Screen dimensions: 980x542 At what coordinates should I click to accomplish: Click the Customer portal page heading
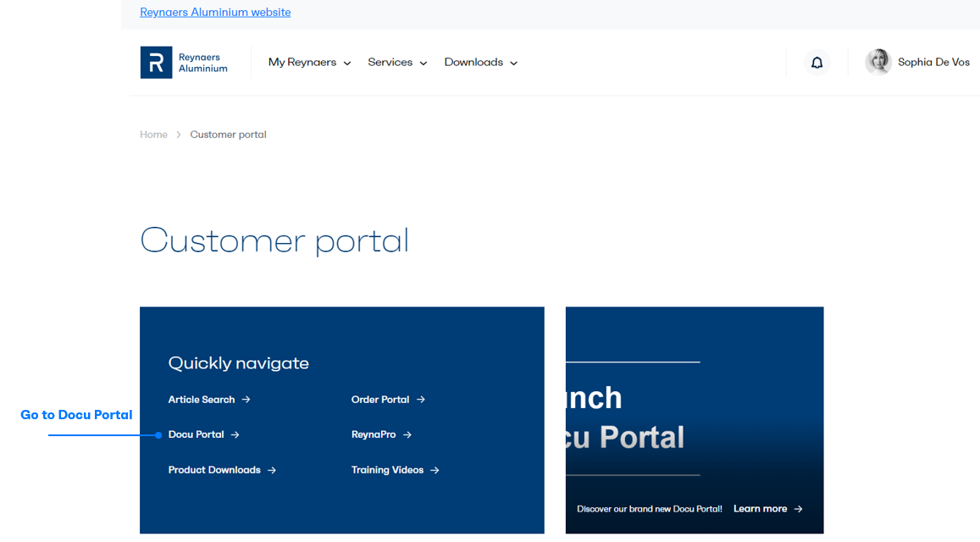tap(274, 241)
